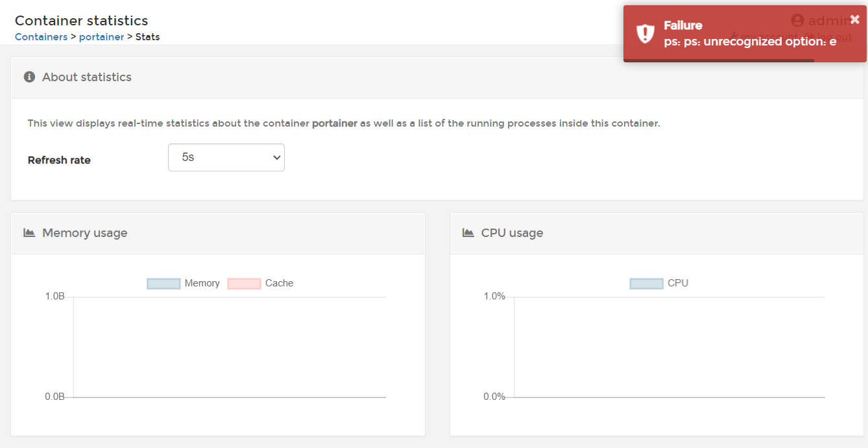Click the blue CPU color swatch
This screenshot has width=868, height=448.
point(645,283)
